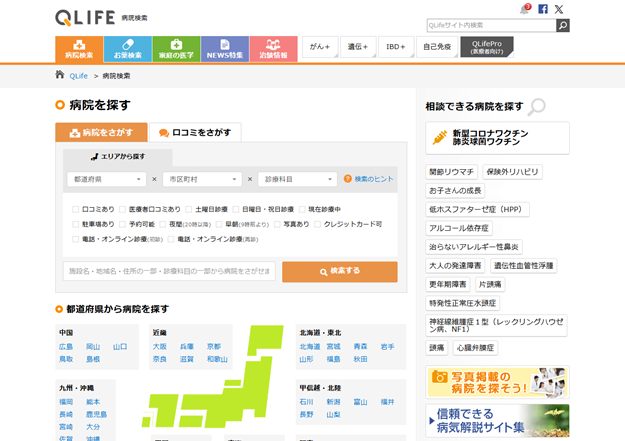Image resolution: width=625 pixels, height=441 pixels.
Task: Enable the 日曜日・祝日診療 checkbox
Action: pyautogui.click(x=236, y=209)
